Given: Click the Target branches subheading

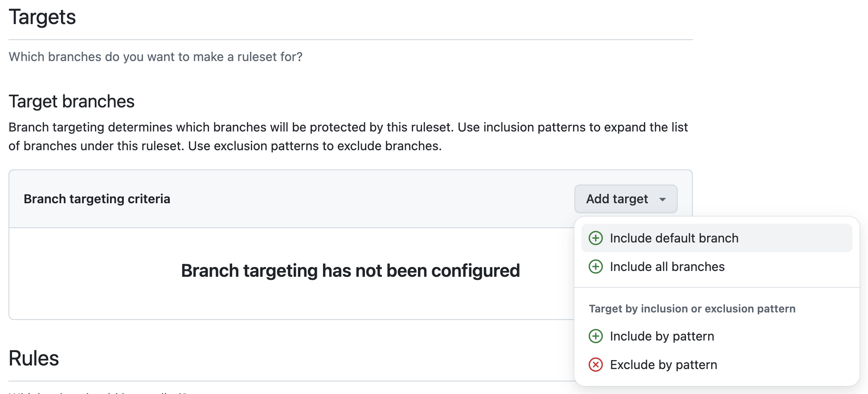Looking at the screenshot, I should tap(71, 102).
